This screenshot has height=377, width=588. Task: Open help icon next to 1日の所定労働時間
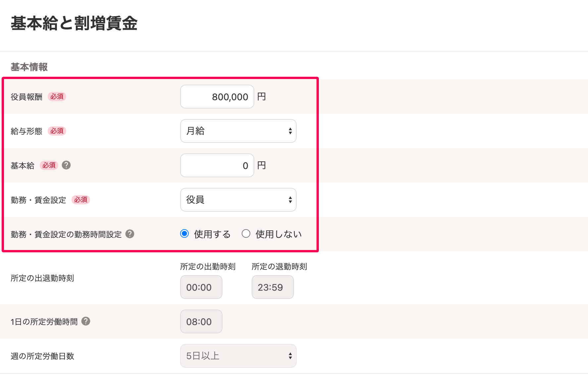(x=86, y=321)
